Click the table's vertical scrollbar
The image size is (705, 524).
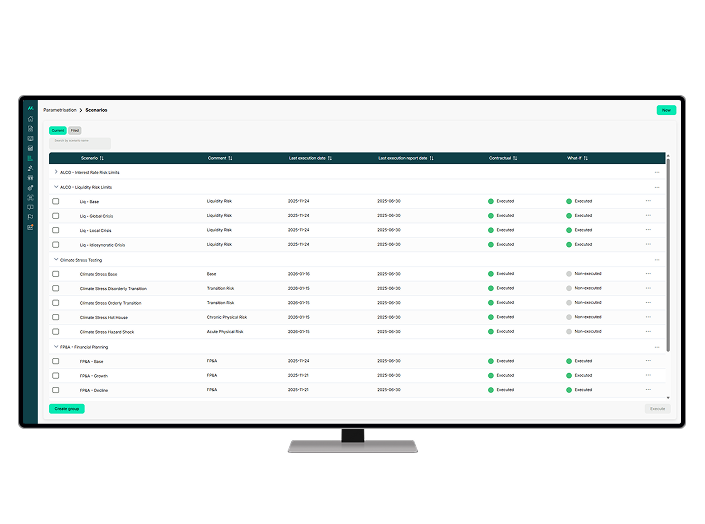click(x=668, y=250)
